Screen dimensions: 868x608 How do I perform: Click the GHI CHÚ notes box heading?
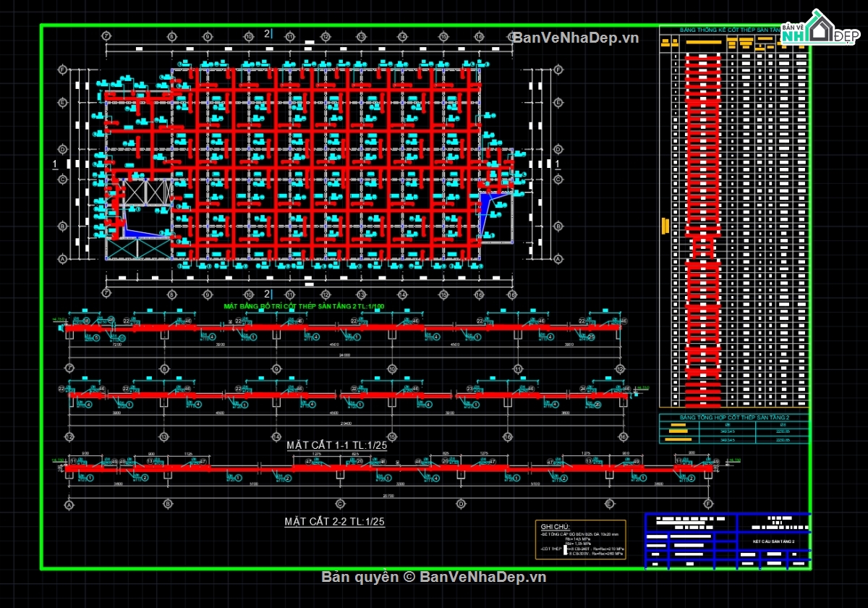[x=555, y=526]
